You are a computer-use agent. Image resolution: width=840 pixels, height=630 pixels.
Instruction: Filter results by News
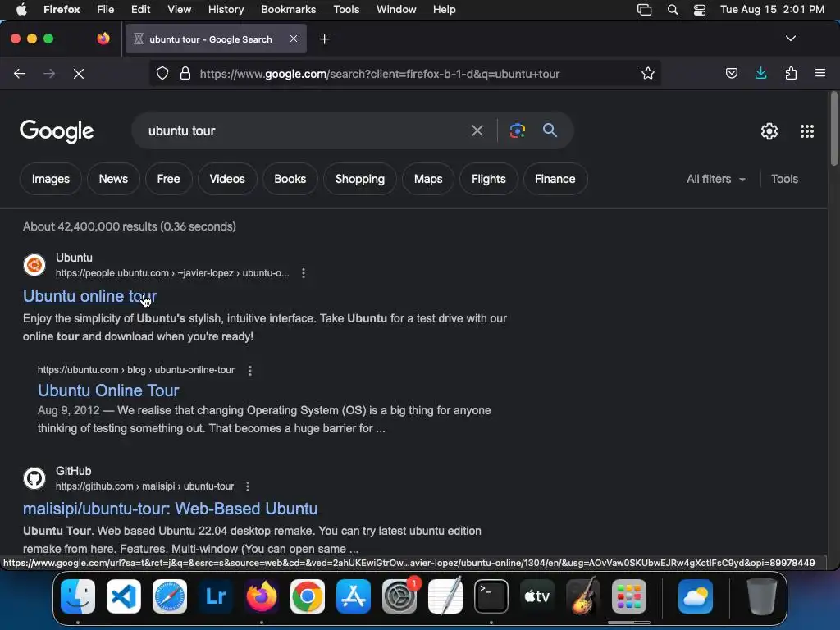(113, 179)
